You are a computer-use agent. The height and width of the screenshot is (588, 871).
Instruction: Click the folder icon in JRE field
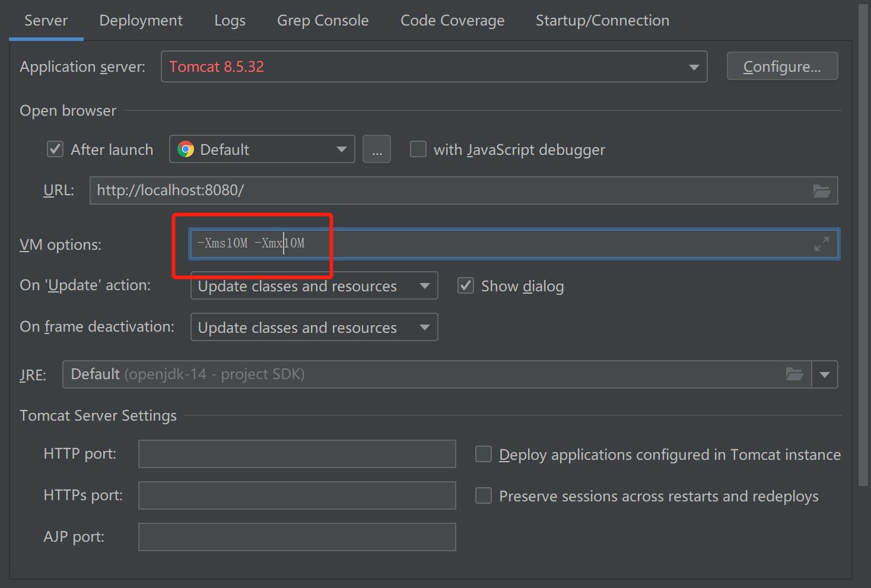(794, 374)
